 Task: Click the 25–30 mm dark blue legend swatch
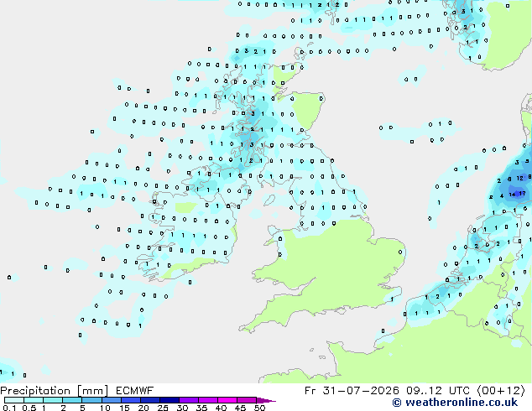(169, 400)
